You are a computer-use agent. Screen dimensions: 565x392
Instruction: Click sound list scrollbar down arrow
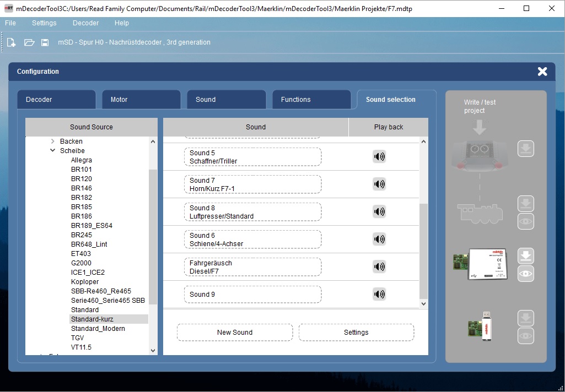[x=424, y=304]
